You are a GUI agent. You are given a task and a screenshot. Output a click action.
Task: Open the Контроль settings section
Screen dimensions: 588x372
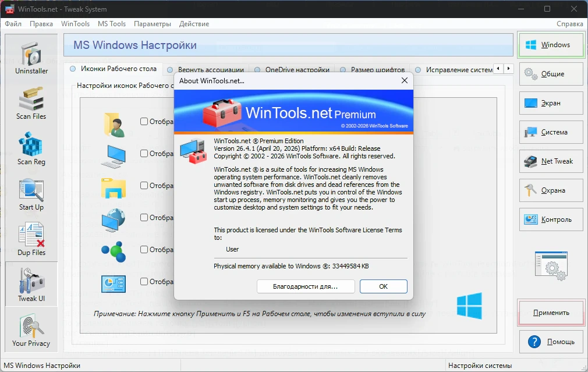(x=551, y=219)
